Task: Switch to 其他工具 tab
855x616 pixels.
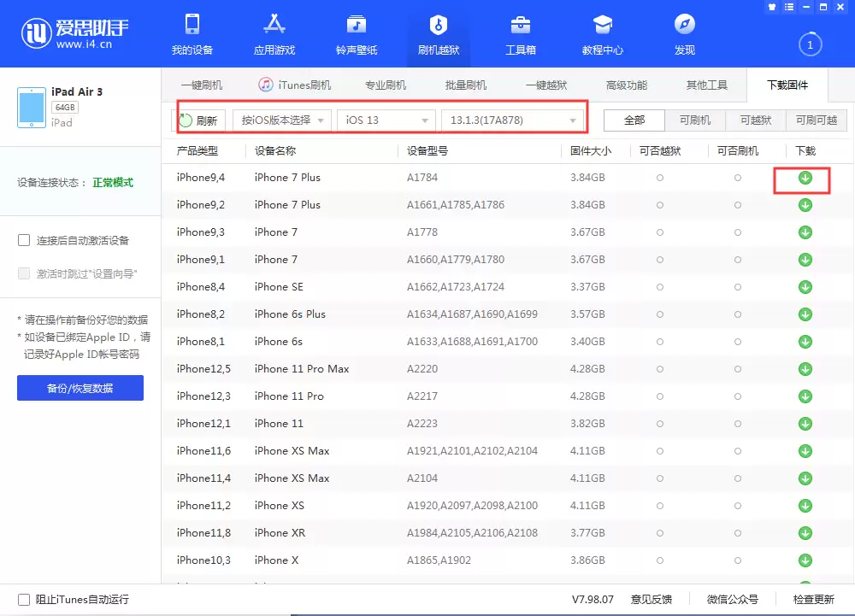Action: pos(707,85)
